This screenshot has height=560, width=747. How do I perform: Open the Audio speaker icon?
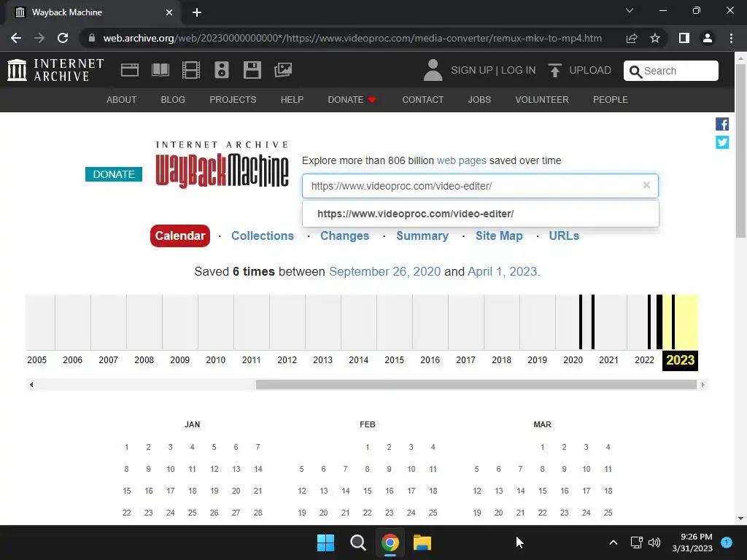coord(222,70)
